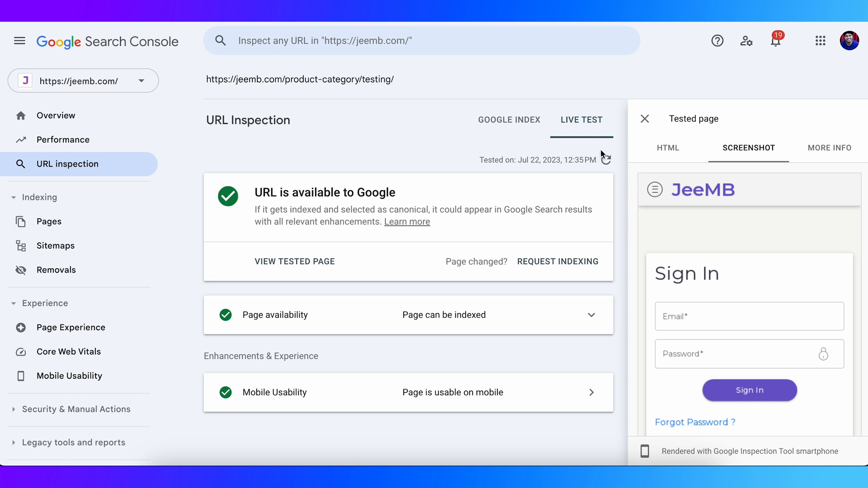Open the More Info tab
The height and width of the screenshot is (488, 868).
pos(829,148)
